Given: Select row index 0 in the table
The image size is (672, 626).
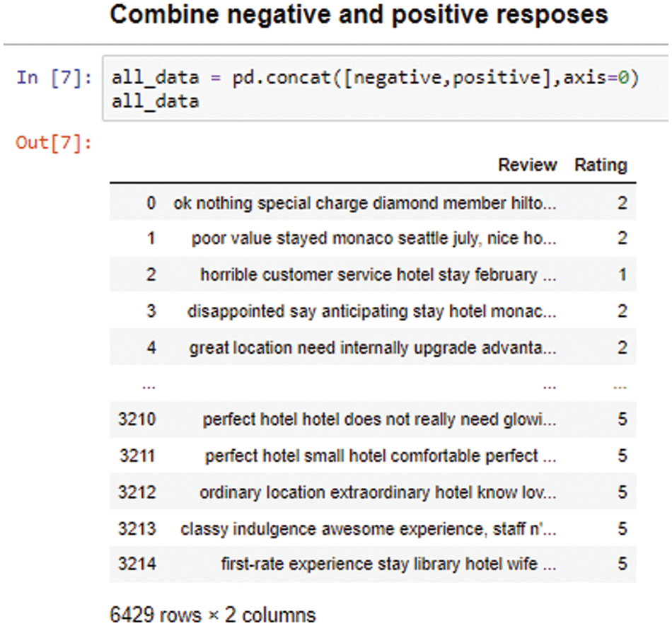Looking at the screenshot, I should 151,204.
